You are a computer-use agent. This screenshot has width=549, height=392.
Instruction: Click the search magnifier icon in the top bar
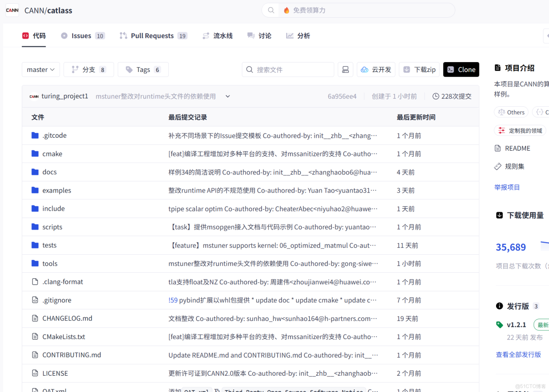271,10
